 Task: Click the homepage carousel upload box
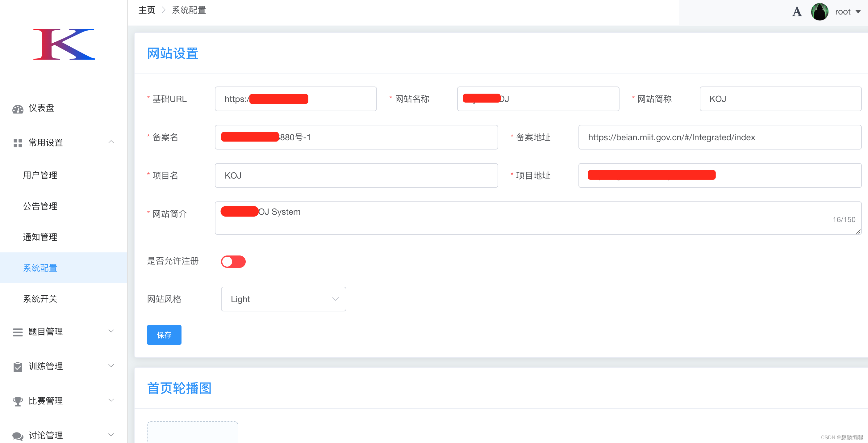click(192, 432)
